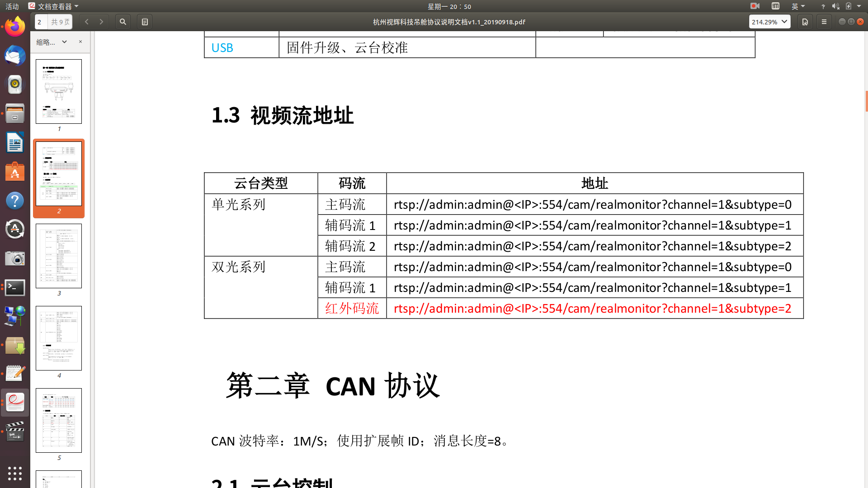Image resolution: width=868 pixels, height=488 pixels.
Task: Toggle the sidebar panel button
Action: click(145, 22)
